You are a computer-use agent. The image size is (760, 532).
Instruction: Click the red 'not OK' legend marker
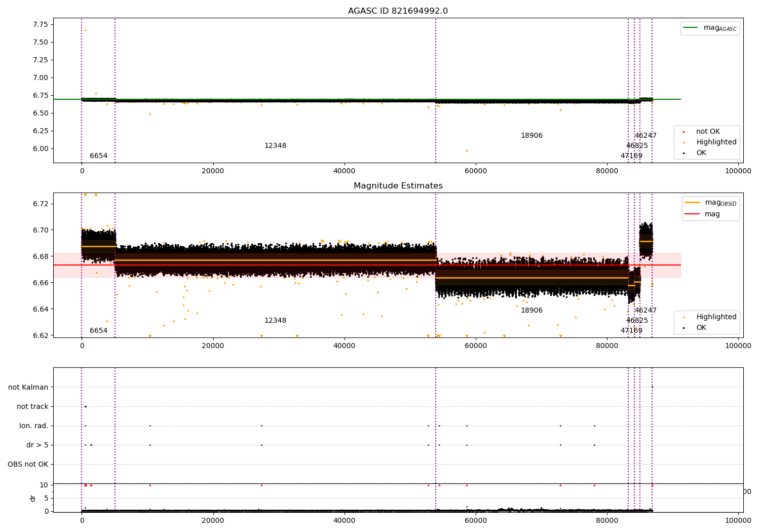click(683, 132)
